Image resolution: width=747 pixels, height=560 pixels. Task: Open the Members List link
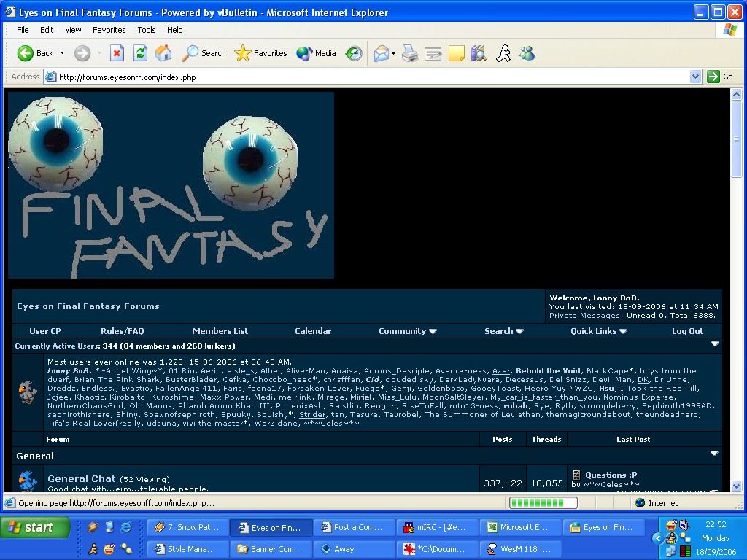coord(220,331)
